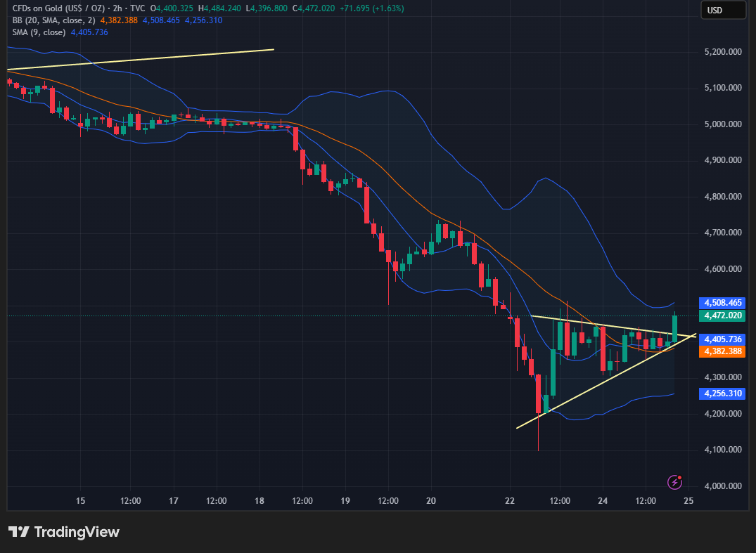Click the last large green breakout candle
This screenshot has width=756, height=553.
click(675, 328)
